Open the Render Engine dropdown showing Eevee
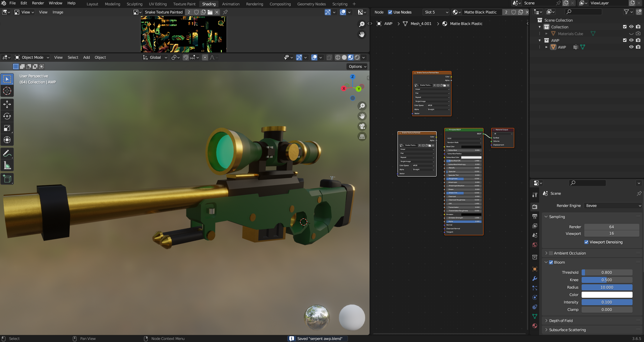This screenshot has height=342, width=644. [613, 206]
